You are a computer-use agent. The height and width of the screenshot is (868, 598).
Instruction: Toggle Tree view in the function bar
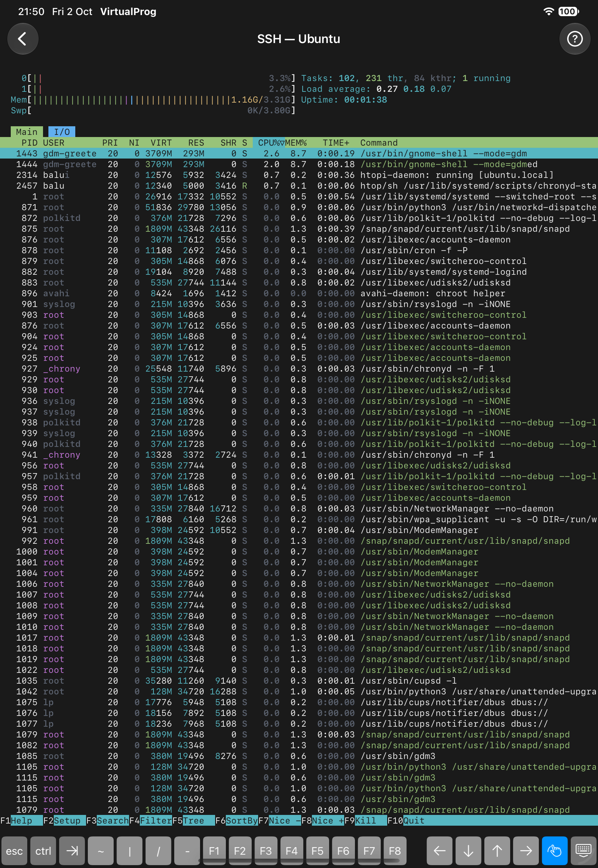pyautogui.click(x=194, y=820)
